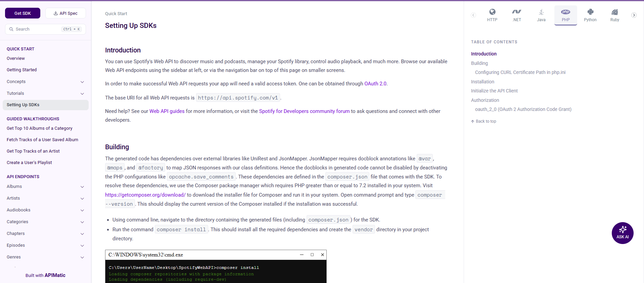The height and width of the screenshot is (283, 644).
Task: Open the ASK AI assistant button
Action: [x=622, y=233]
